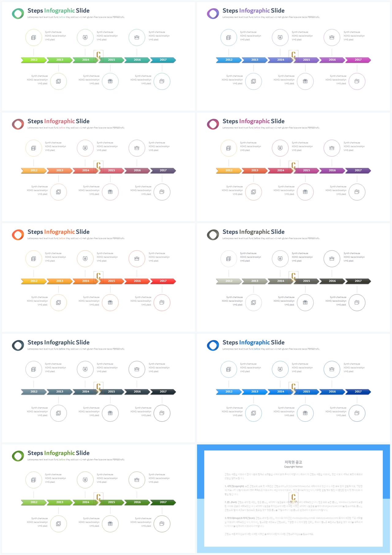Viewport: 392px width, 555px height.
Task: Click the orange ring logo beside a slide title
Action: 18,235
